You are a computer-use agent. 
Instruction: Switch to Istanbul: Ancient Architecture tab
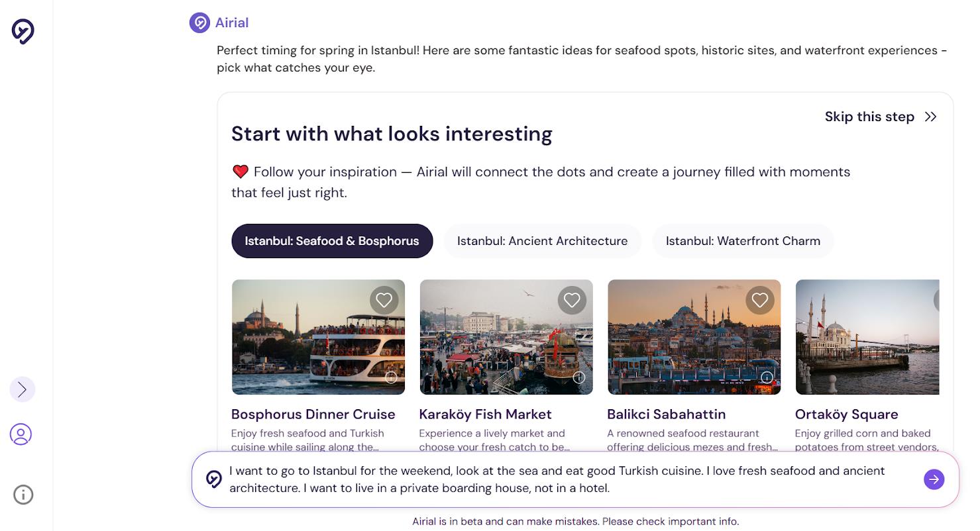[x=543, y=241]
